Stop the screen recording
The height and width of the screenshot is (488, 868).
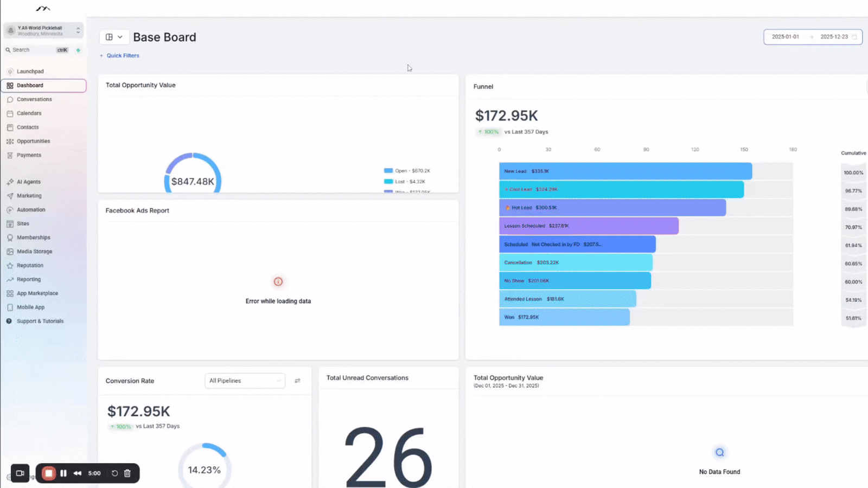coord(49,473)
